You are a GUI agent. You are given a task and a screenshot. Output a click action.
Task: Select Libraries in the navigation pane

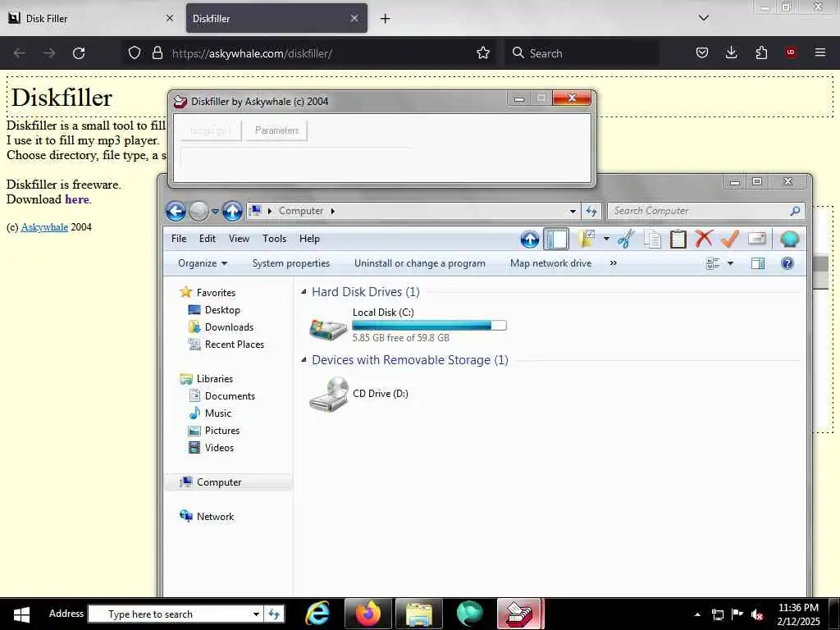[215, 379]
